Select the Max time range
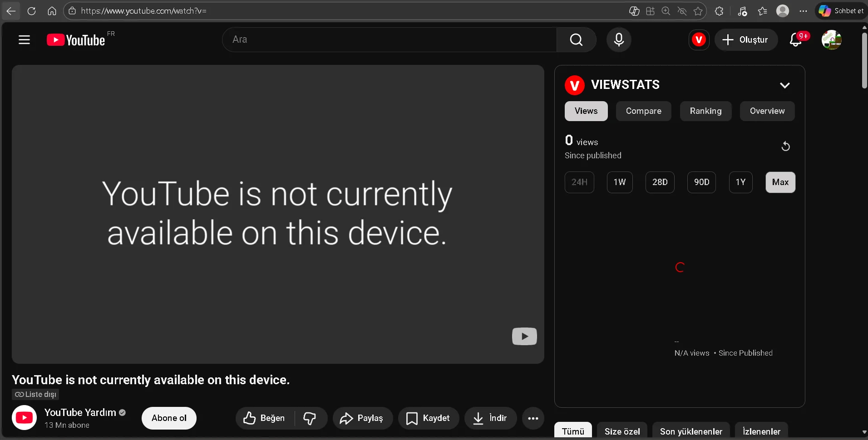Viewport: 868px width, 440px height. point(780,182)
